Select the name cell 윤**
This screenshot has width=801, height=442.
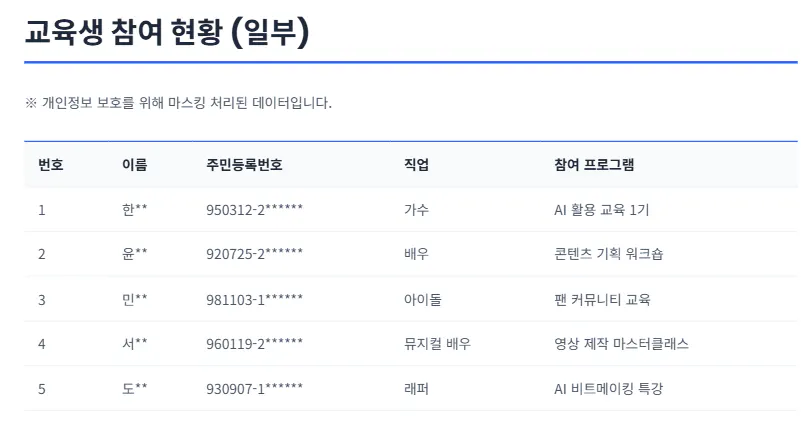coord(134,254)
